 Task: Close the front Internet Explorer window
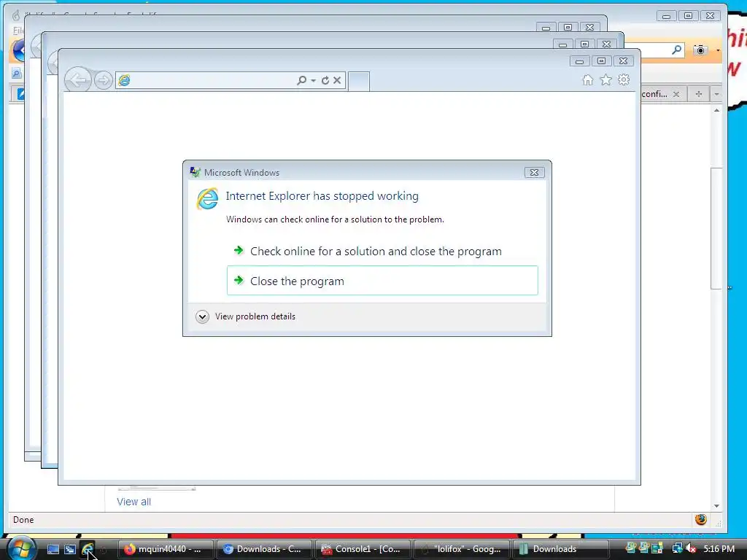click(623, 61)
